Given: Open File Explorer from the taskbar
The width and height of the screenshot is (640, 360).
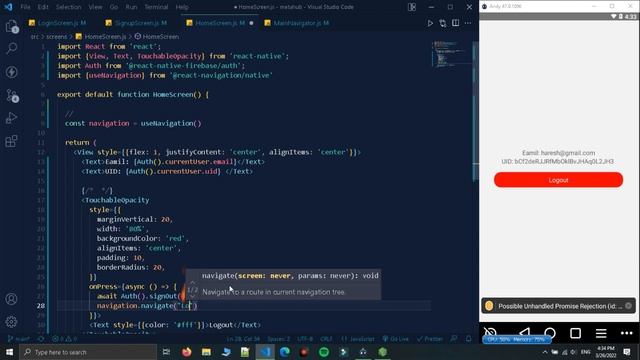Looking at the screenshot, I should point(206,352).
